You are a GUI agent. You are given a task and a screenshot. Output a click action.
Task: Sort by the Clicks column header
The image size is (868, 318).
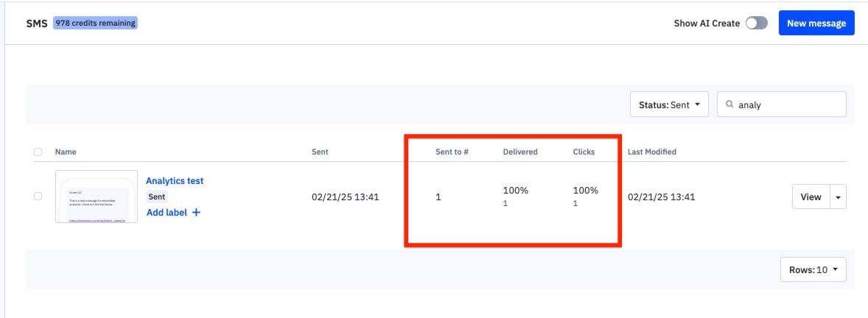point(584,152)
